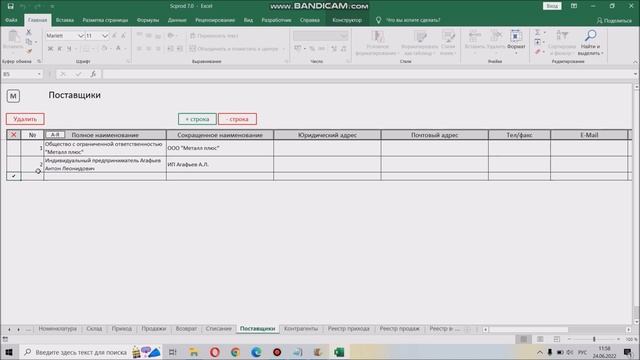The height and width of the screenshot is (360, 640).
Task: Click the Поделиться share button
Action: pyautogui.click(x=614, y=20)
